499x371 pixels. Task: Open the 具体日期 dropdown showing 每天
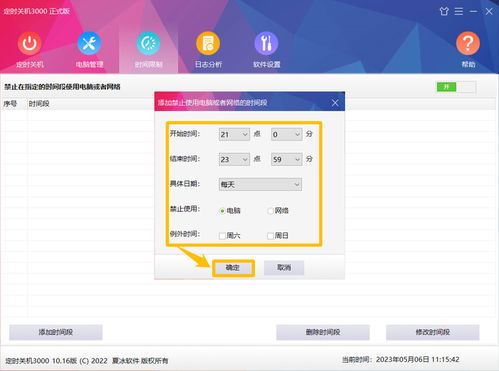[260, 184]
